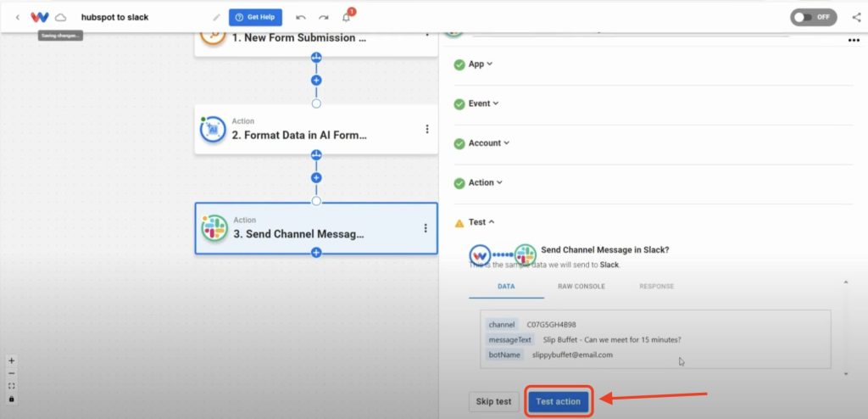The image size is (868, 419).
Task: Select channel value C07G5GH4B98
Action: coord(551,325)
